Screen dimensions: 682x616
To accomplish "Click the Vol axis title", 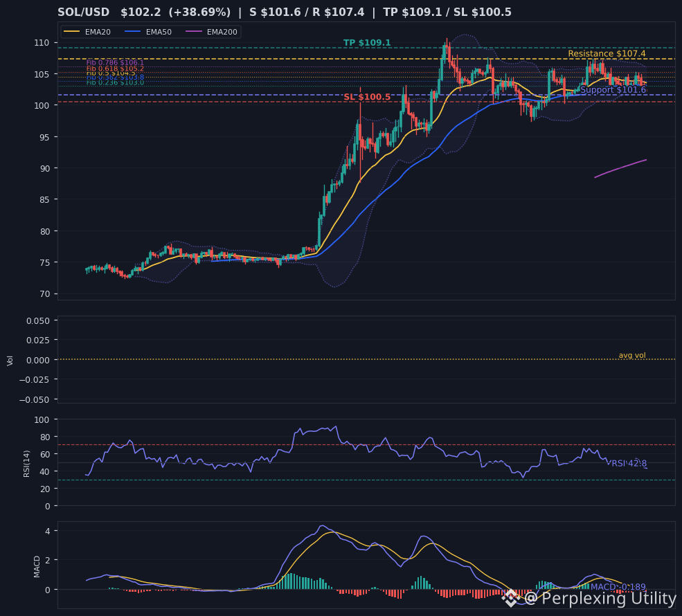I will 10,361.
